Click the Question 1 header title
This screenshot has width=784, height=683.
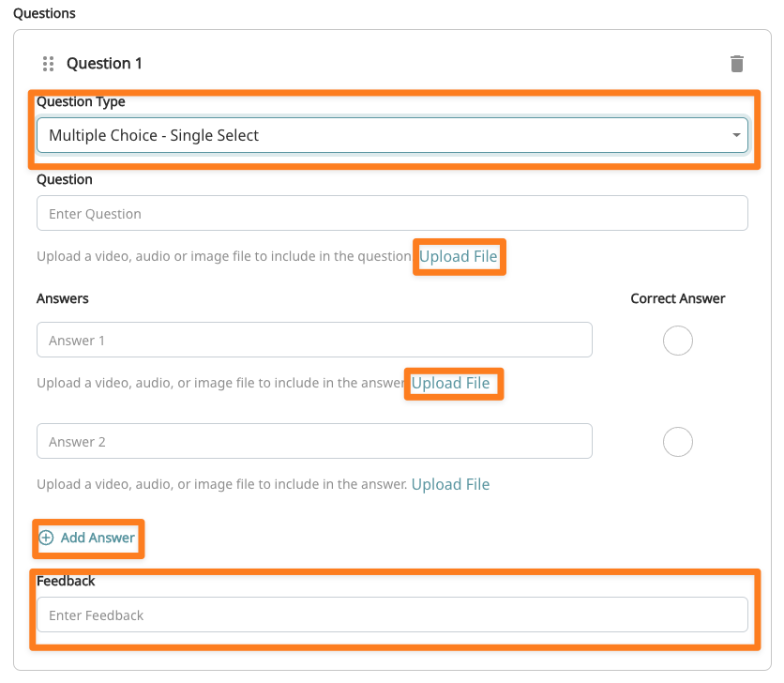pyautogui.click(x=104, y=64)
